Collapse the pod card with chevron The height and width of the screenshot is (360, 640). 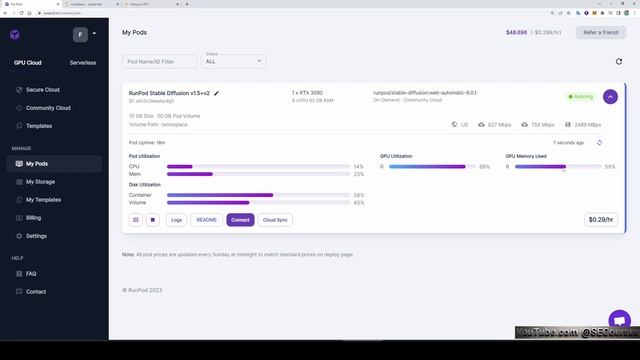(610, 97)
